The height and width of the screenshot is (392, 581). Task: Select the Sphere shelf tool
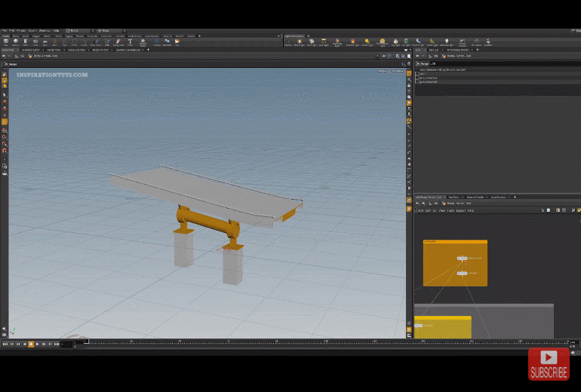point(16,42)
